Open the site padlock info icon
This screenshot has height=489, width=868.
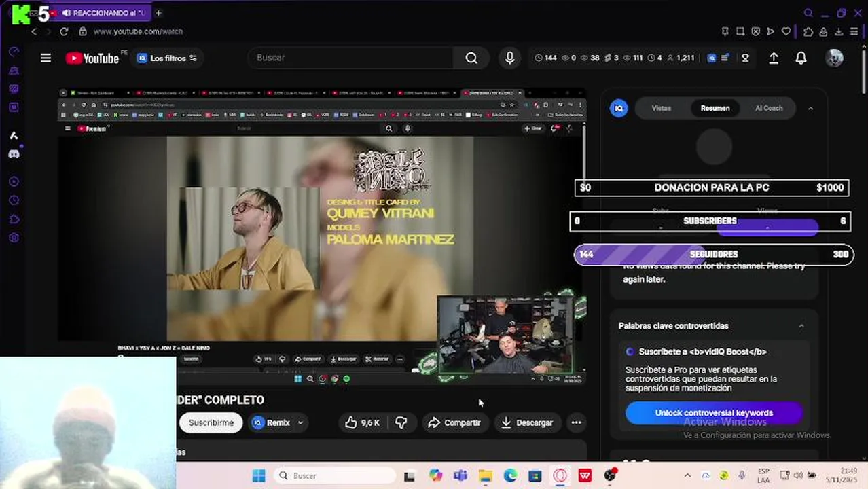click(83, 31)
